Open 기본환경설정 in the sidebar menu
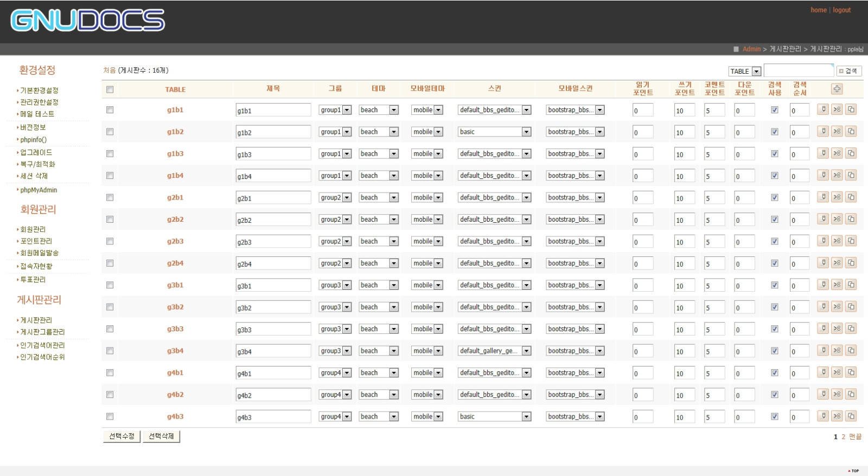868x476 pixels. 39,91
